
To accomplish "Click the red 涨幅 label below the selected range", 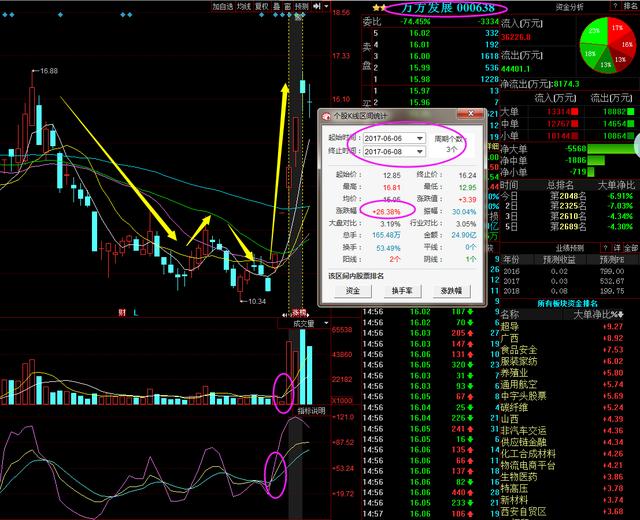I will [x=299, y=313].
